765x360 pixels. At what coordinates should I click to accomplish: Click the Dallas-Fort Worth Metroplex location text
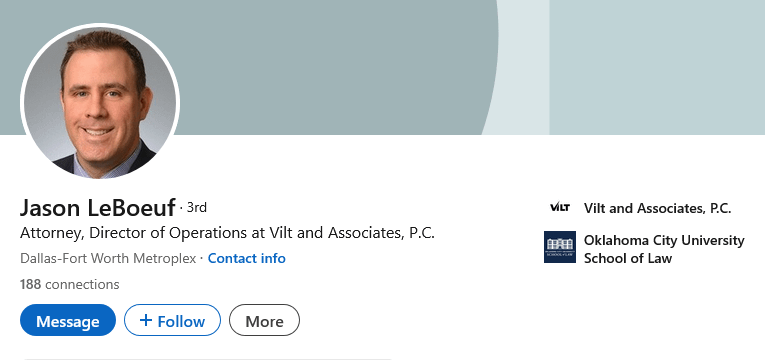tap(108, 258)
